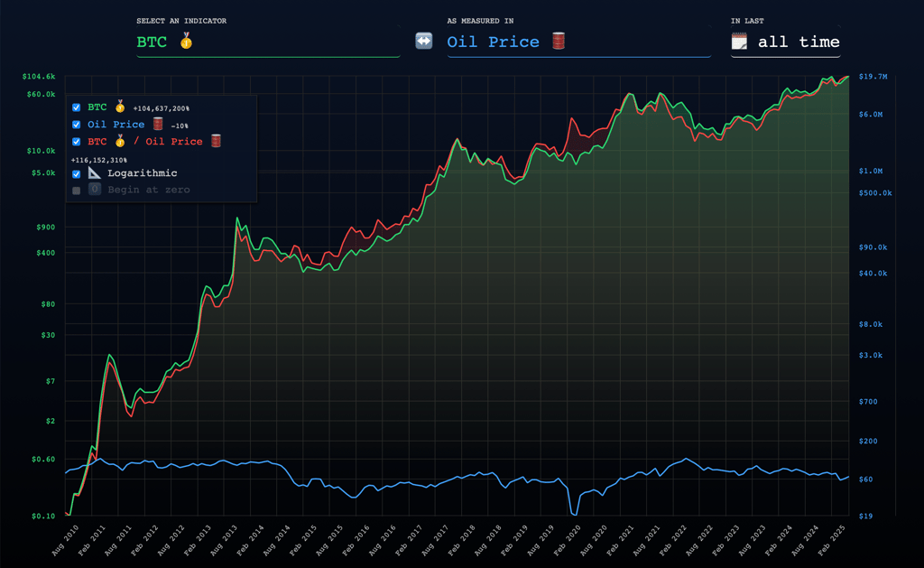Image resolution: width=924 pixels, height=568 pixels.
Task: Click the '$80' axis label
Action: (x=49, y=304)
